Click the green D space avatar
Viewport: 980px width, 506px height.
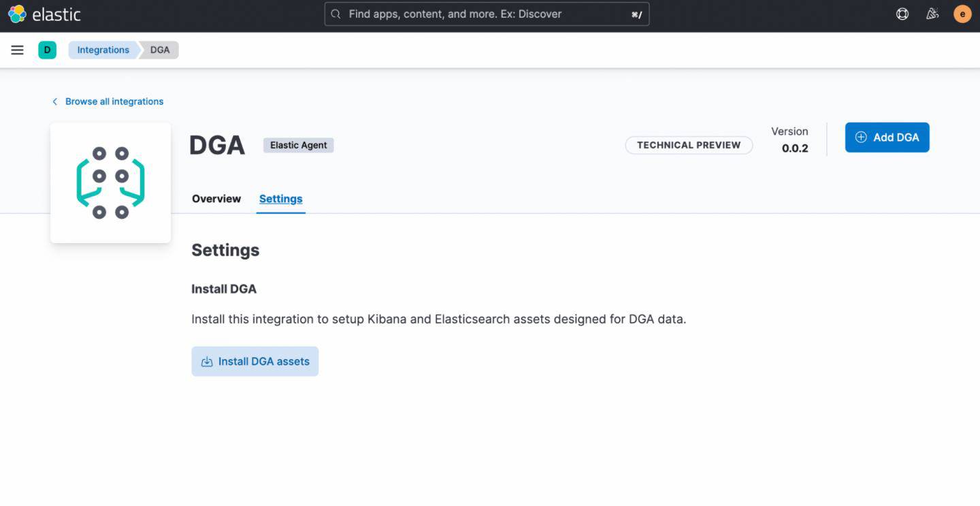pyautogui.click(x=47, y=50)
